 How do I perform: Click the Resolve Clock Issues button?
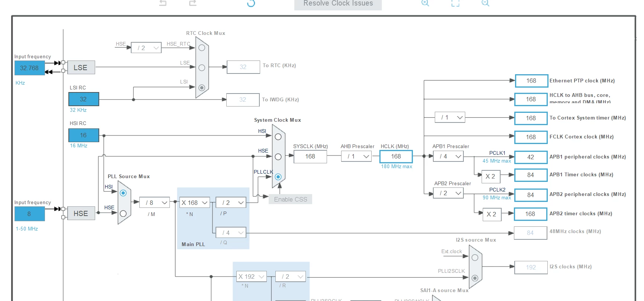(x=338, y=4)
